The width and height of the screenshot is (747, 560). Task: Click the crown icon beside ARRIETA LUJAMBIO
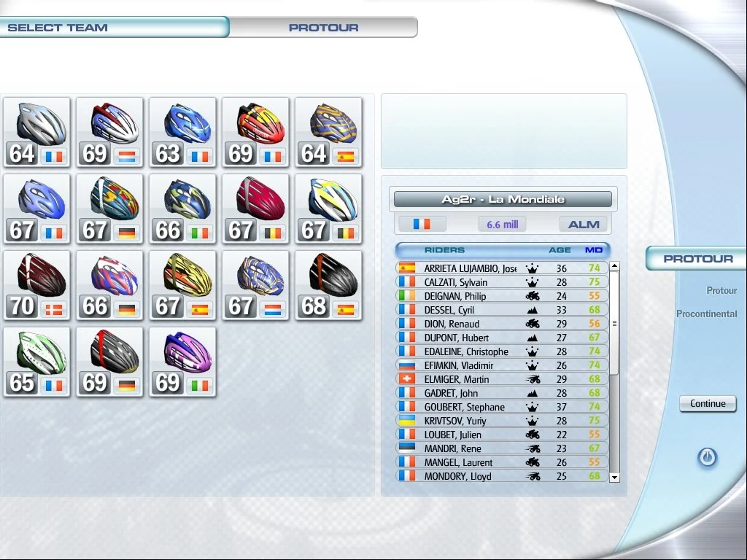coord(533,268)
